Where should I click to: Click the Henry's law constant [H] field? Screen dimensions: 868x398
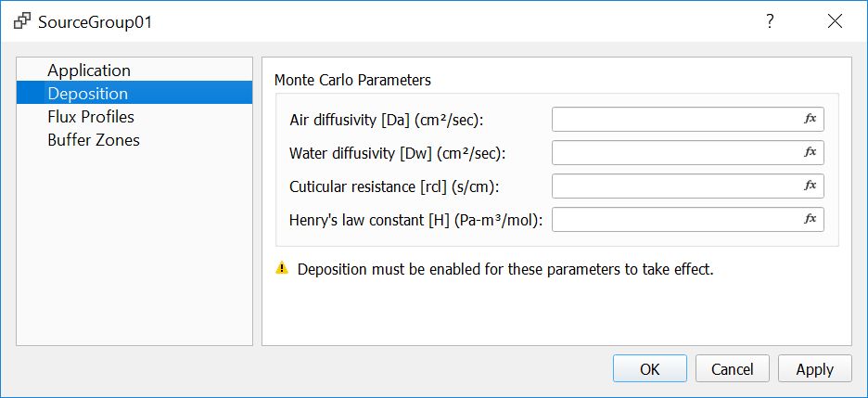tap(675, 219)
